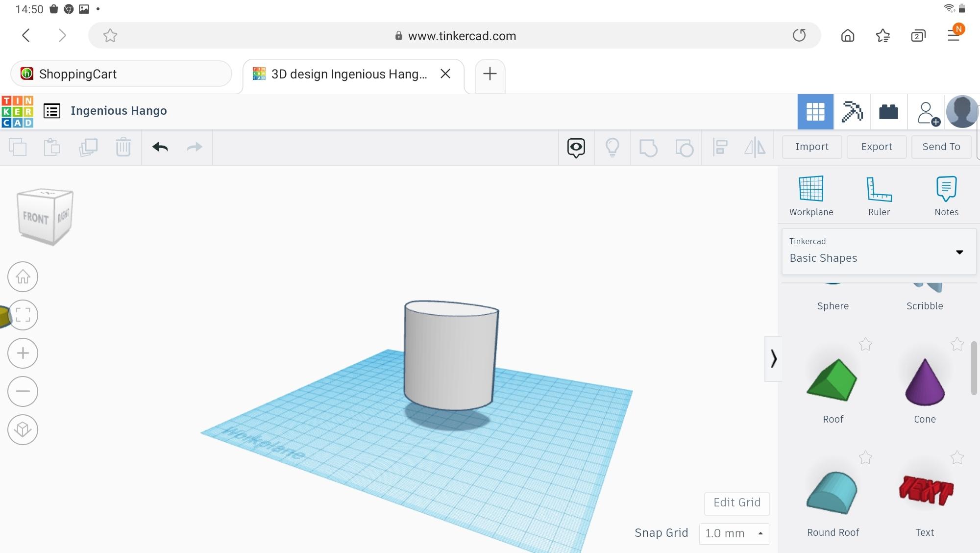
Task: Open the Blocks pickaxe mode
Action: coord(852,112)
